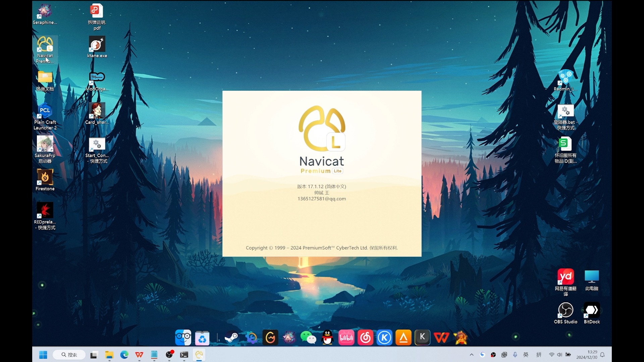Screen dimensions: 644x362
Task: Expand the hidden system tray icons chevron
Action: [x=472, y=355]
